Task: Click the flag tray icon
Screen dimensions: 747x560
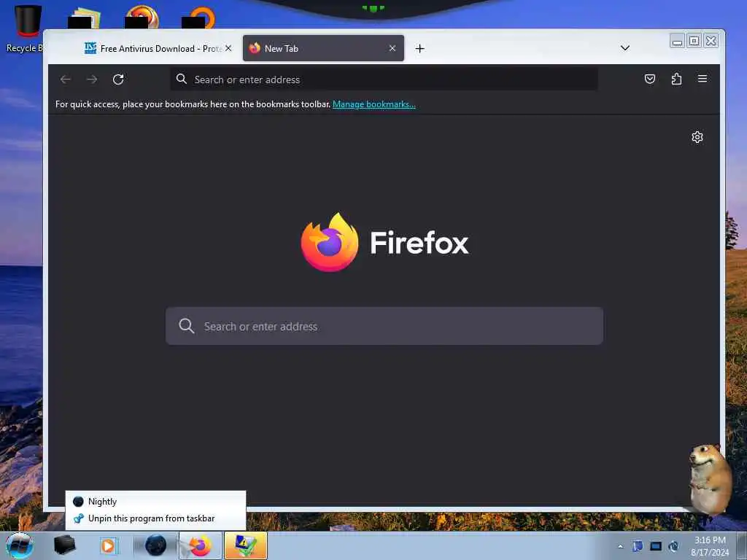Action: coord(638,546)
